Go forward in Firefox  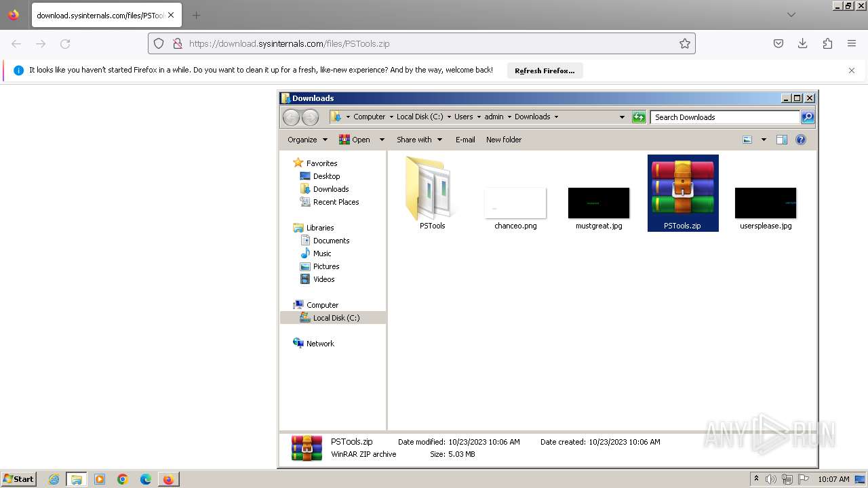[x=41, y=43]
